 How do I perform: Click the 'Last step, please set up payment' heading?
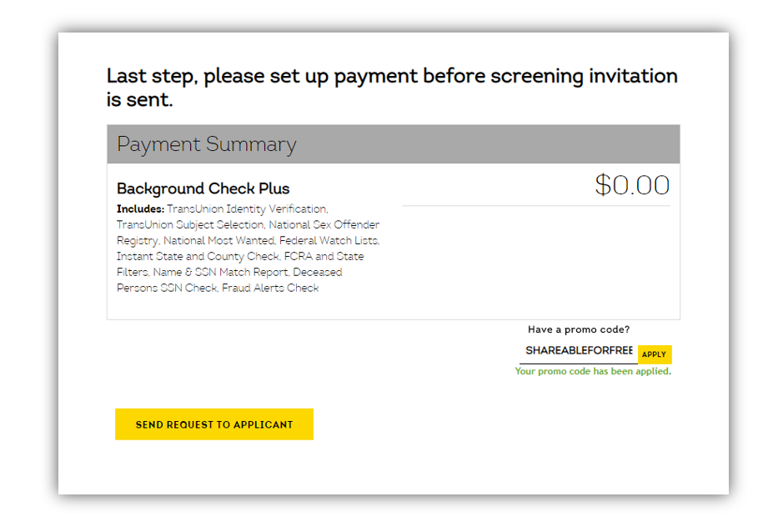(392, 88)
